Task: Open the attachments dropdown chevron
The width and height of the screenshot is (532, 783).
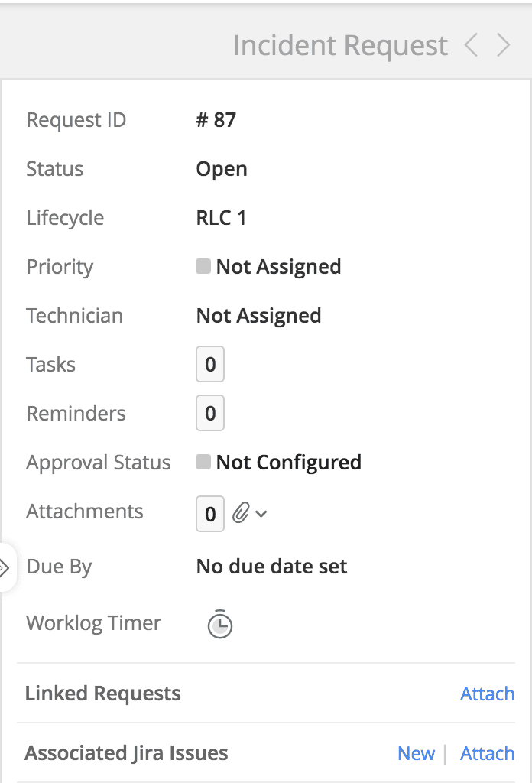Action: click(x=261, y=514)
